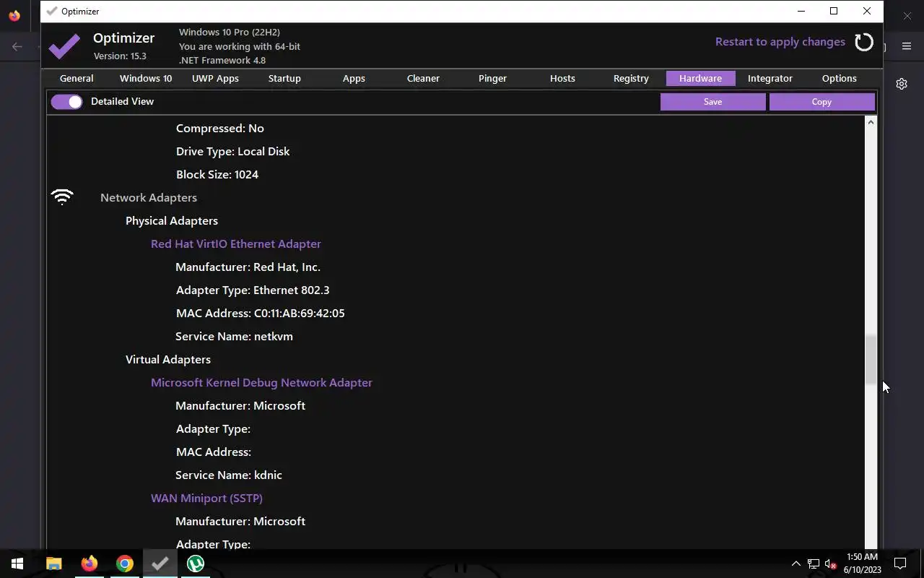
Task: Go to the Registry tab
Action: [x=631, y=78]
